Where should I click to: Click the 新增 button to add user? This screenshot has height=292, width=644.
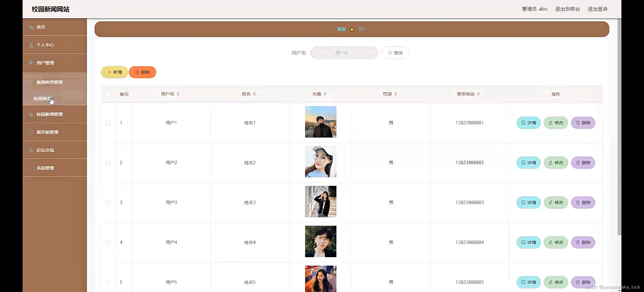coord(114,72)
